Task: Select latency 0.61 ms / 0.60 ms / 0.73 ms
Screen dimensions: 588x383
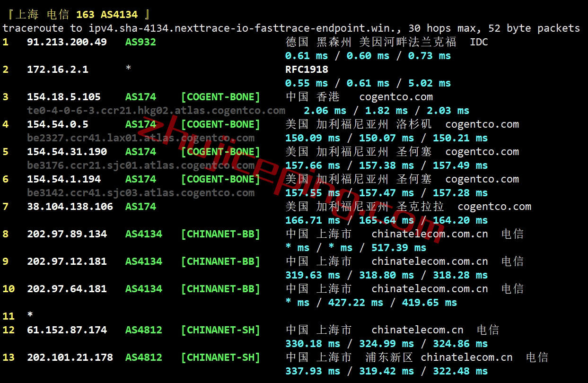Action: tap(368, 56)
